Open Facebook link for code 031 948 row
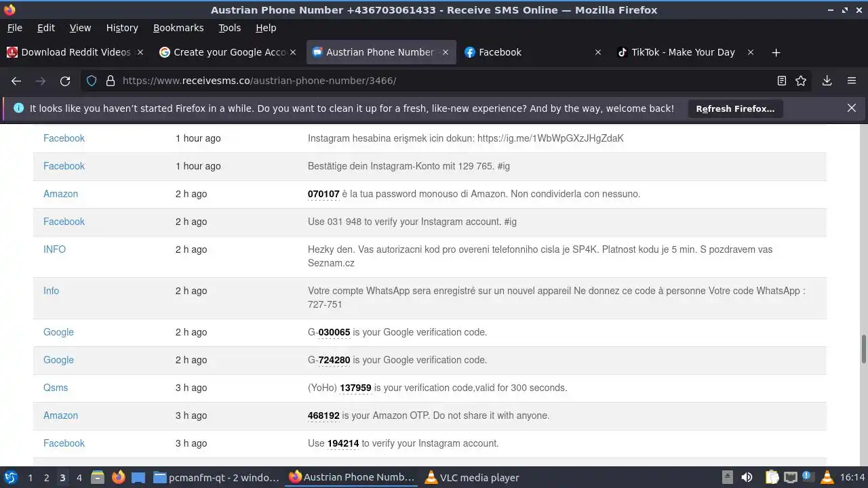This screenshot has width=868, height=488. click(x=64, y=222)
